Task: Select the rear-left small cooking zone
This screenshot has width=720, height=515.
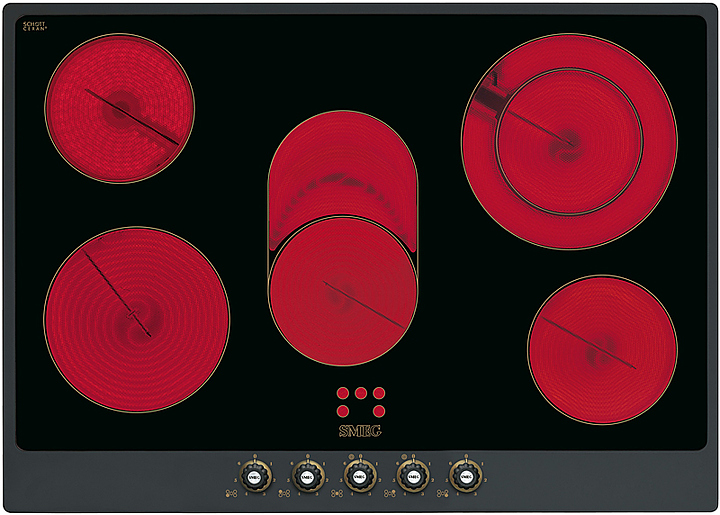Action: click(119, 108)
